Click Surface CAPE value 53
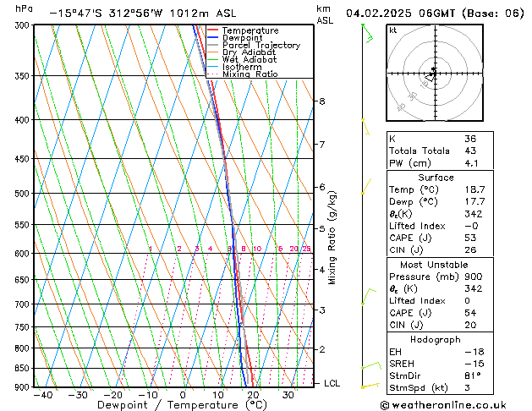532x411 pixels. (470, 238)
